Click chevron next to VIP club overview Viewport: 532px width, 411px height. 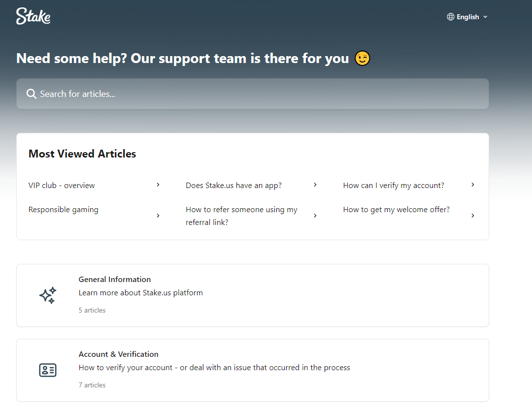pos(158,185)
